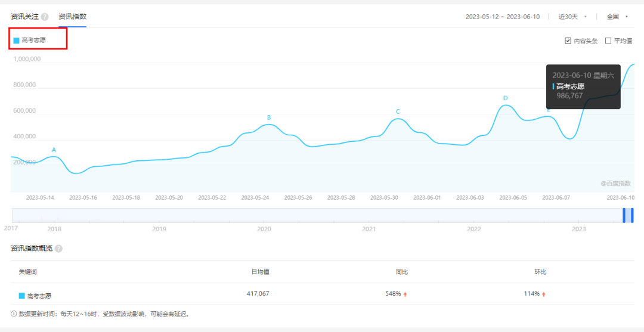Expand the 全国 region dropdown
This screenshot has height=332, width=644.
[617, 17]
